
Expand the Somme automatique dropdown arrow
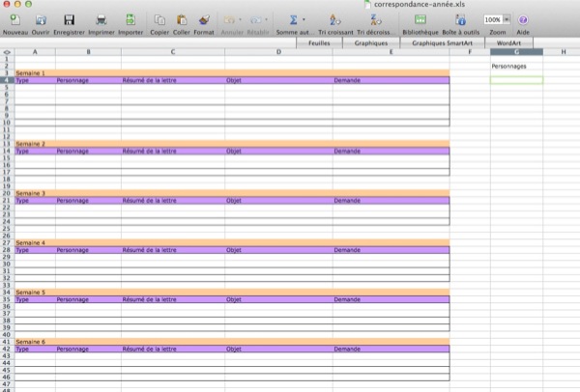pos(304,19)
